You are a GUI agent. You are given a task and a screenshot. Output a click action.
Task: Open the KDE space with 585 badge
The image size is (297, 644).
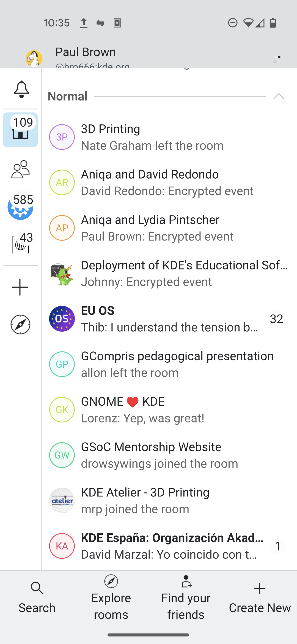click(x=20, y=207)
